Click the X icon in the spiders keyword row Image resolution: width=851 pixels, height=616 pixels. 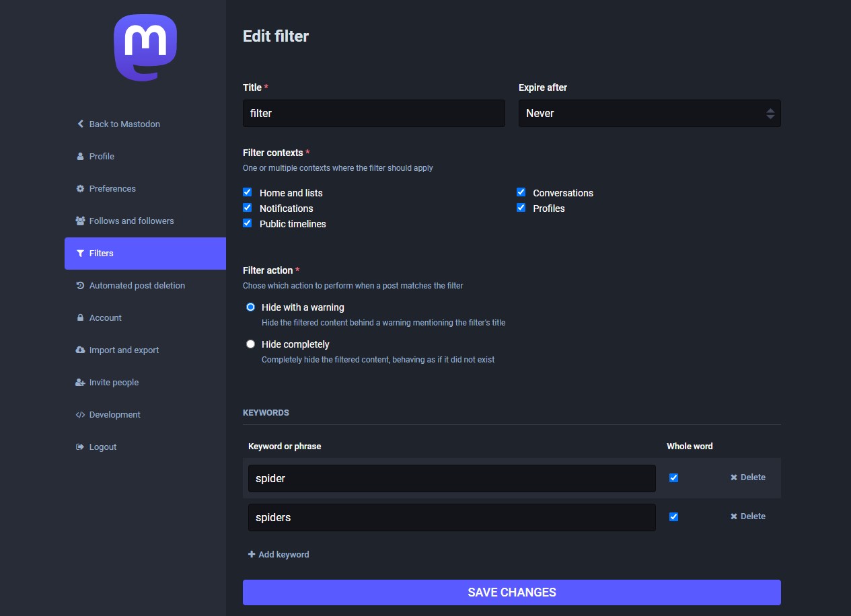point(734,516)
